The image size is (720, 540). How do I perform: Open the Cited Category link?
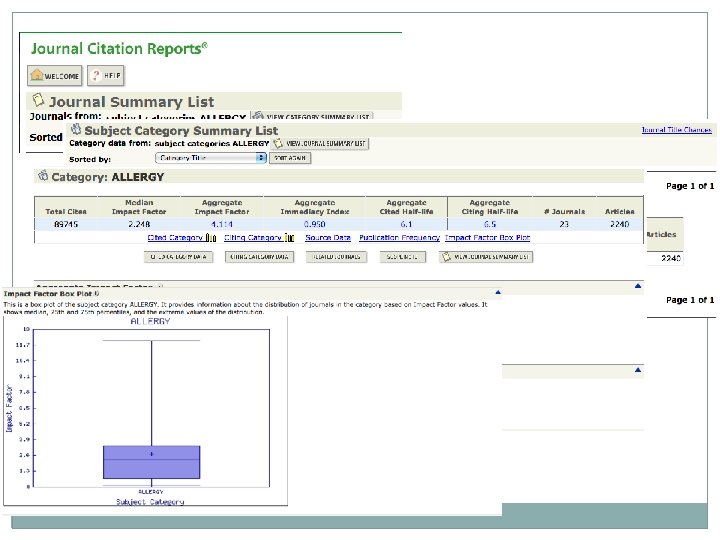click(x=175, y=237)
